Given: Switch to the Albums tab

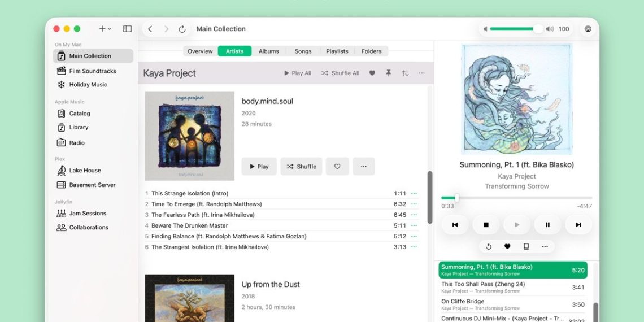Looking at the screenshot, I should pyautogui.click(x=268, y=51).
